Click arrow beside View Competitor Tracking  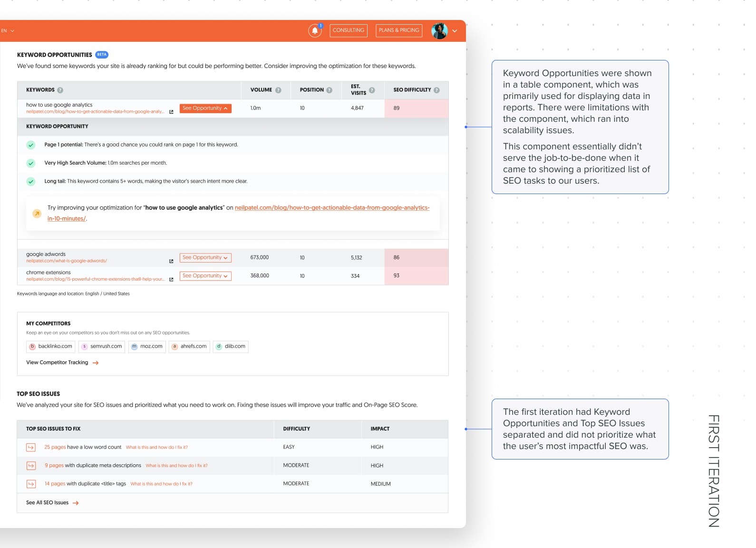(x=96, y=363)
